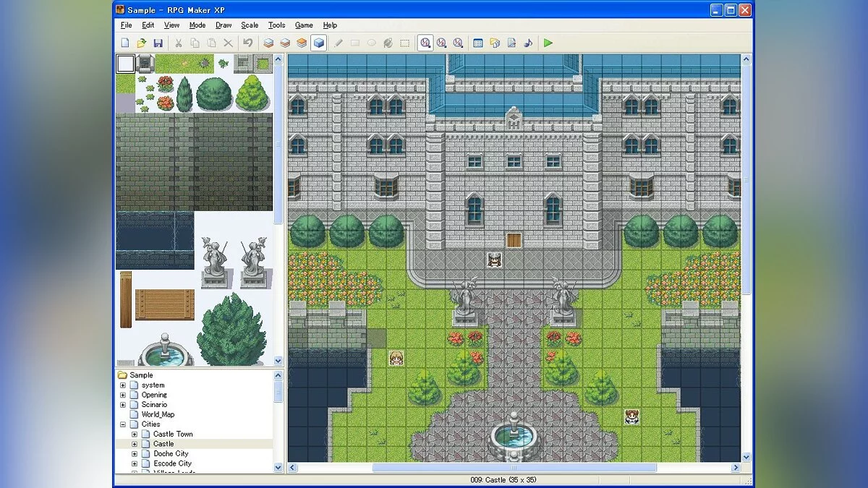Screen dimensions: 868x488
Task: Select the Doche City map
Action: pyautogui.click(x=171, y=453)
